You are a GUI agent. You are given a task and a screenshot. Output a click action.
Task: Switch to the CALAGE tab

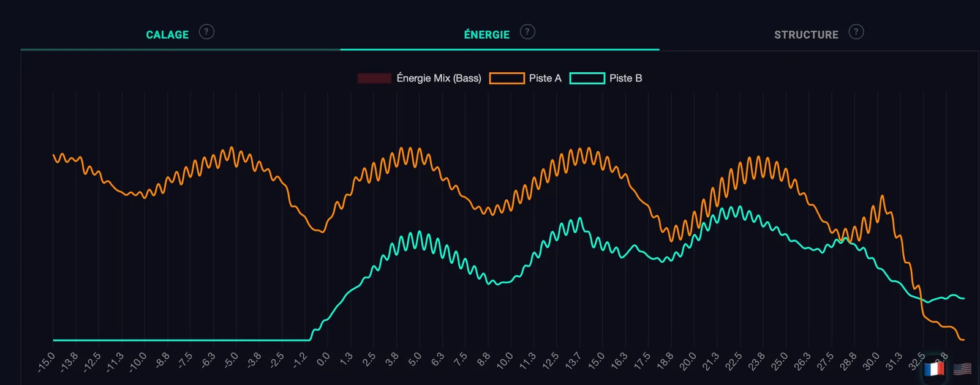pos(167,35)
